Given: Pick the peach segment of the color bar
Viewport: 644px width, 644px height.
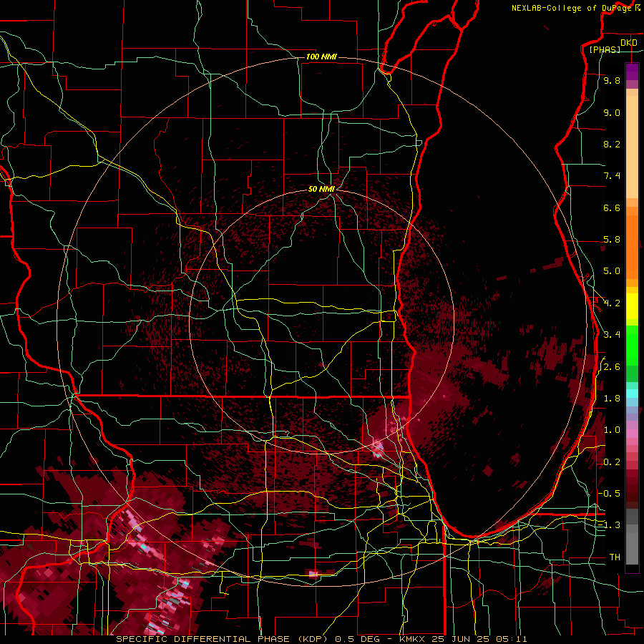Looking at the screenshot, I should [632, 147].
